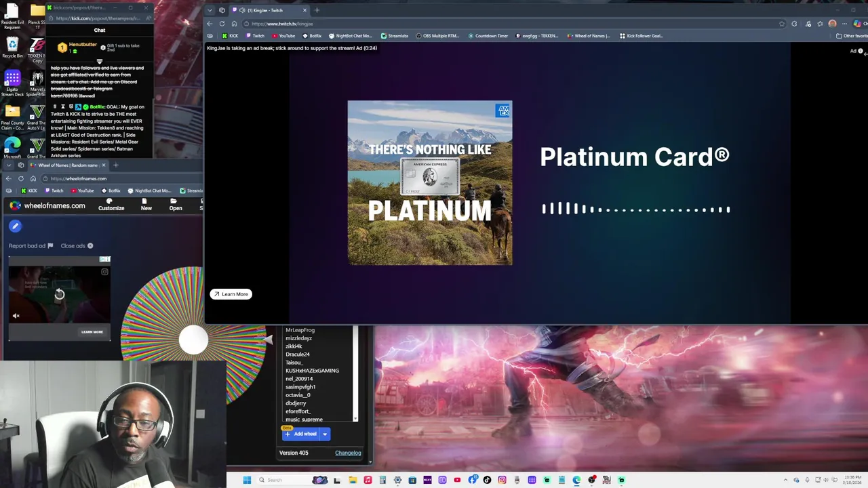Open the Customize option on Wheel of Names

(111, 205)
